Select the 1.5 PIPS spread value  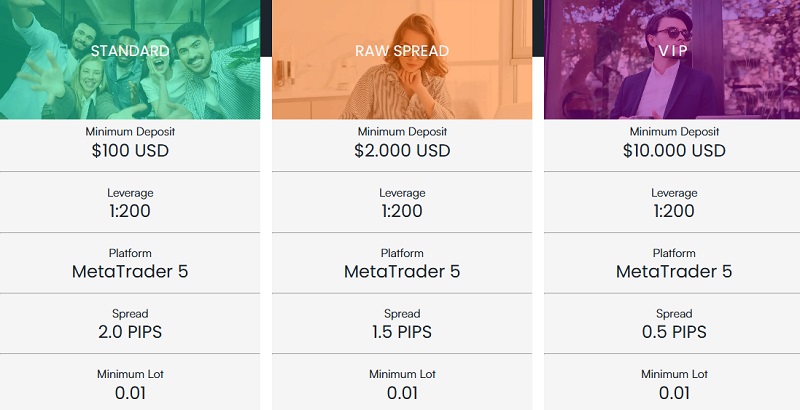pyautogui.click(x=402, y=332)
